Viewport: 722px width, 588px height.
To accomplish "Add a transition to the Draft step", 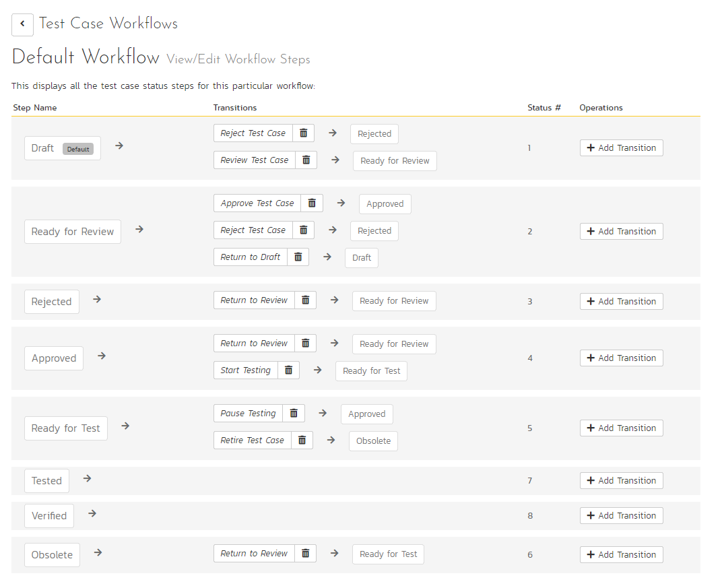I will tap(621, 148).
